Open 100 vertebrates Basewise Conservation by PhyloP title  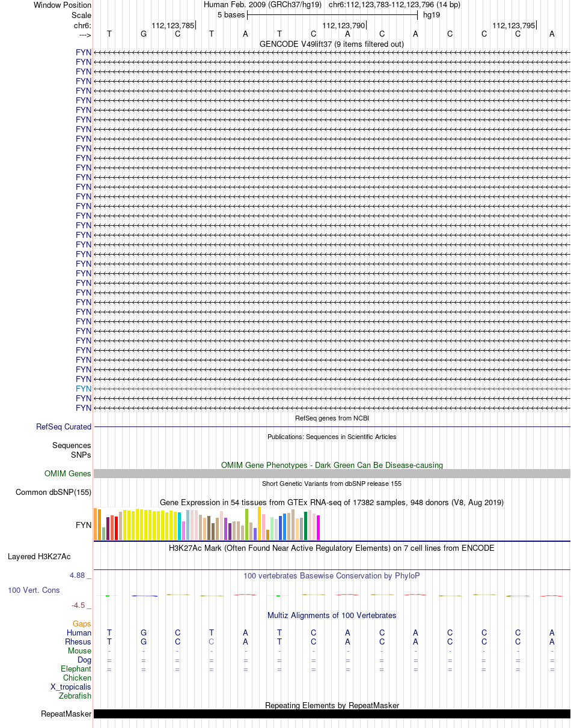pos(332,576)
